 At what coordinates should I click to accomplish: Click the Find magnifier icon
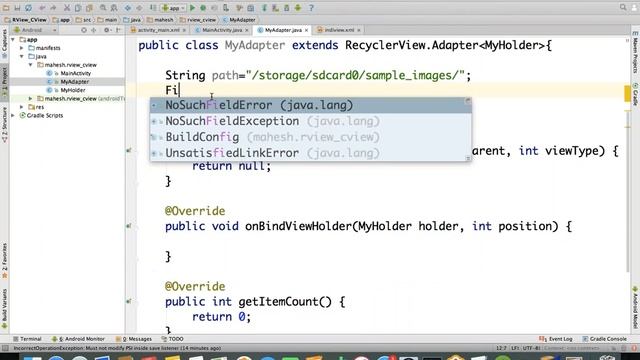tap(103, 8)
